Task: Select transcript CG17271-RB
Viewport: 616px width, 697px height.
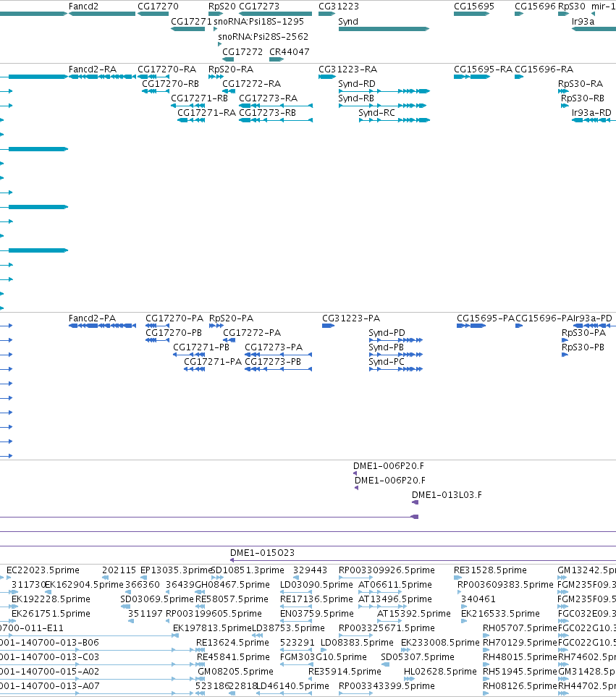Action: (199, 98)
